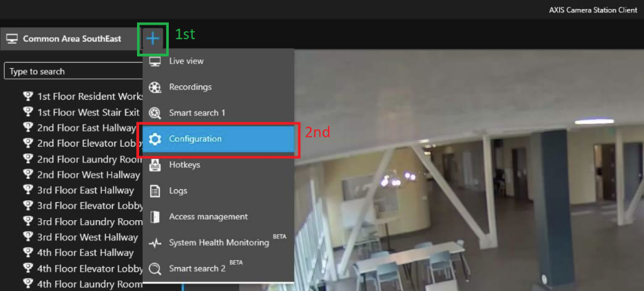This screenshot has height=291, width=644.
Task: Click the blue plus add-tab icon
Action: click(152, 39)
